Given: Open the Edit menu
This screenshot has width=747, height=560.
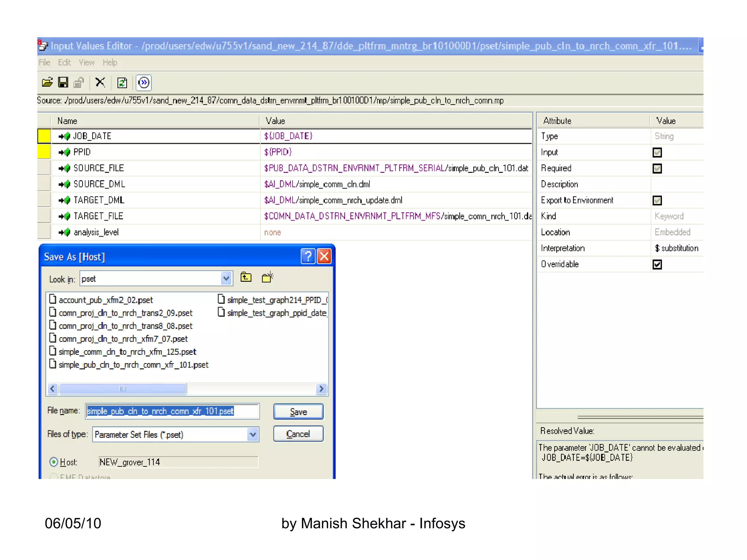Looking at the screenshot, I should pos(64,63).
